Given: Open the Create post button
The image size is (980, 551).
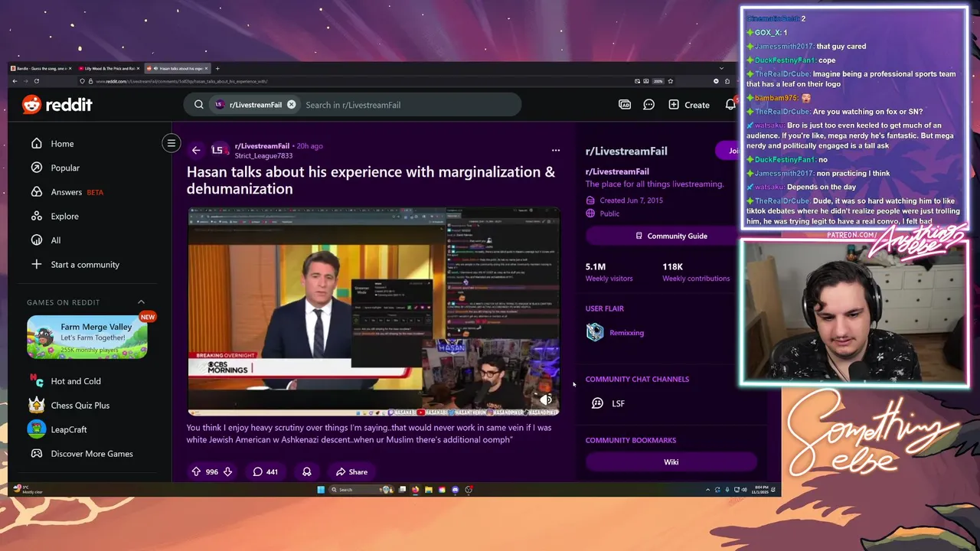Looking at the screenshot, I should coord(689,105).
